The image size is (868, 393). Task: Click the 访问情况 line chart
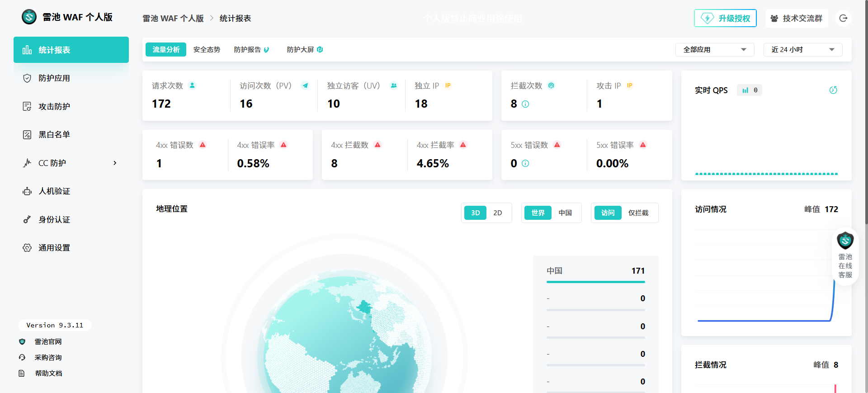click(766, 276)
